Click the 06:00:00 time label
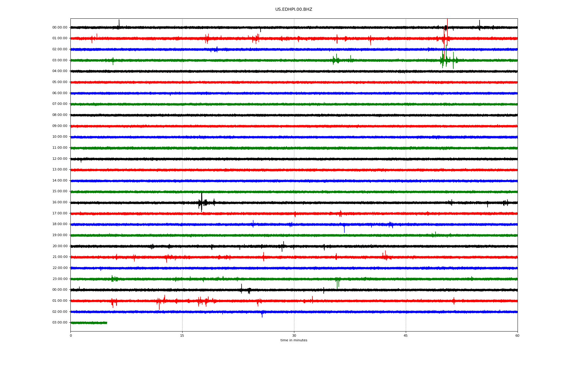588x368 pixels. point(60,93)
